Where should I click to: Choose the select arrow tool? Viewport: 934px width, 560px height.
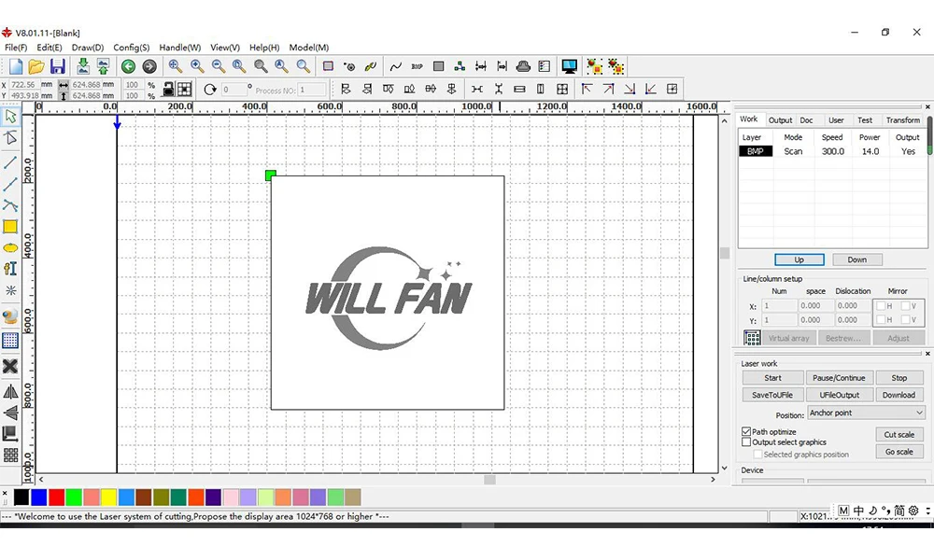coord(10,116)
